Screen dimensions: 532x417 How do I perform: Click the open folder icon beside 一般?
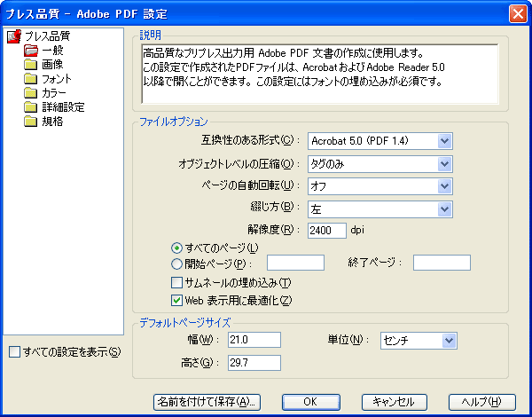point(31,51)
